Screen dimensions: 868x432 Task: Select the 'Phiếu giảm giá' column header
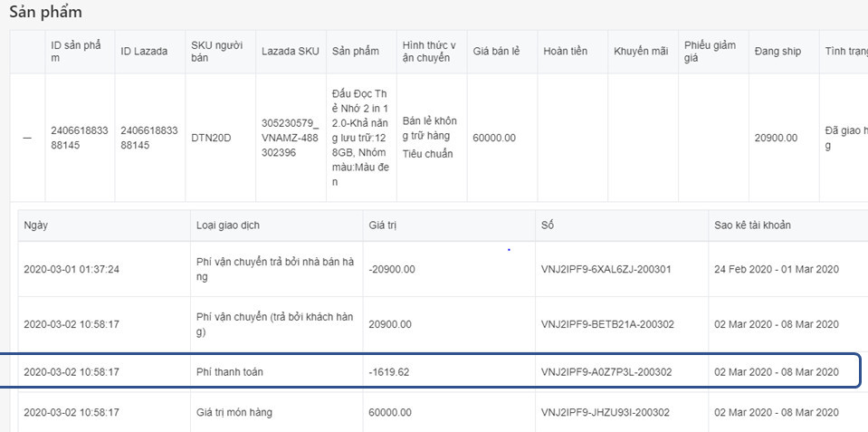pos(711,52)
